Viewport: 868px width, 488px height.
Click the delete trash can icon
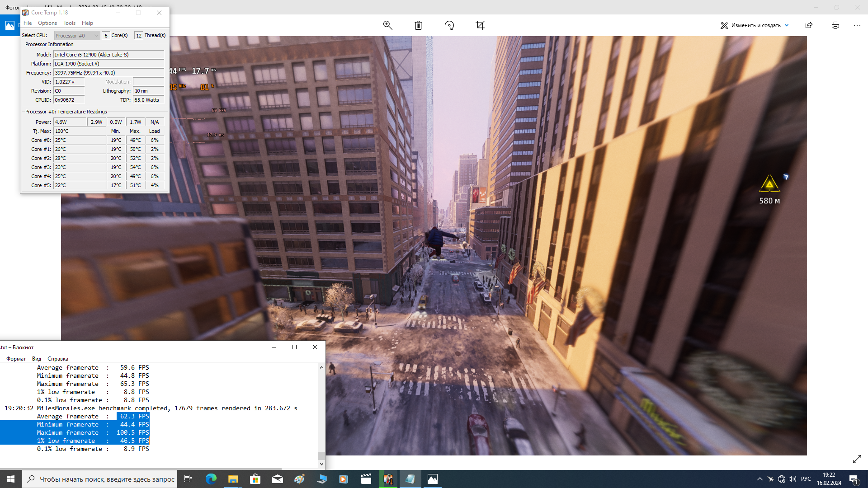point(418,25)
